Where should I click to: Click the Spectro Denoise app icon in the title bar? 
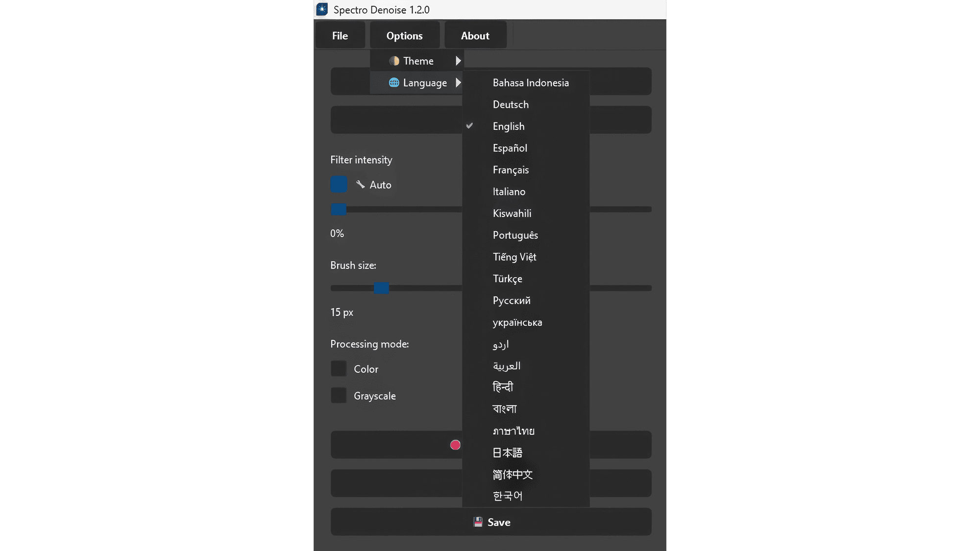[x=322, y=9]
